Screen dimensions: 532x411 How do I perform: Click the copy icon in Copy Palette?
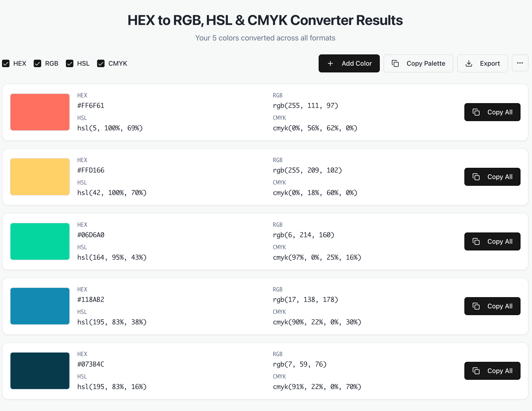click(x=395, y=63)
